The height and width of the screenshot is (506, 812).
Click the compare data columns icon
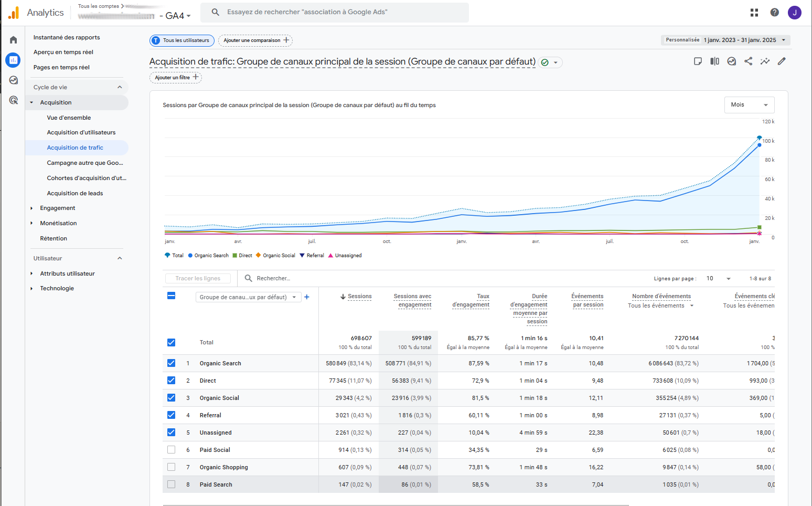[x=714, y=61]
